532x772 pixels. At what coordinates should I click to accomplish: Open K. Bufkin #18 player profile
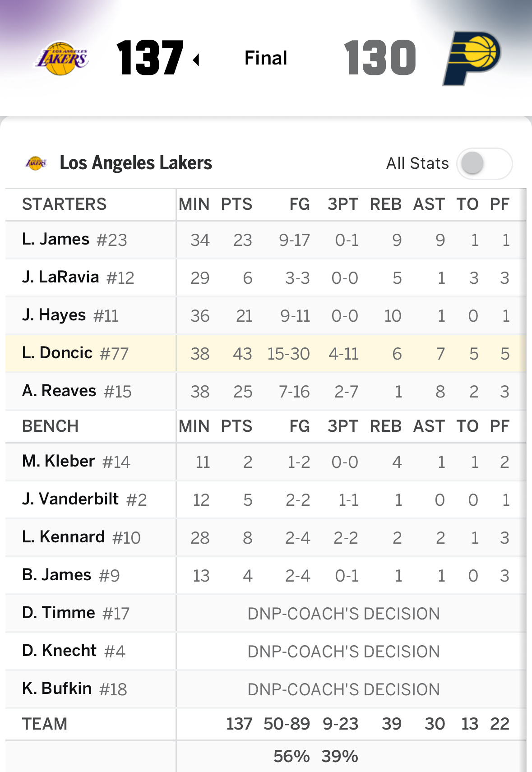74,689
